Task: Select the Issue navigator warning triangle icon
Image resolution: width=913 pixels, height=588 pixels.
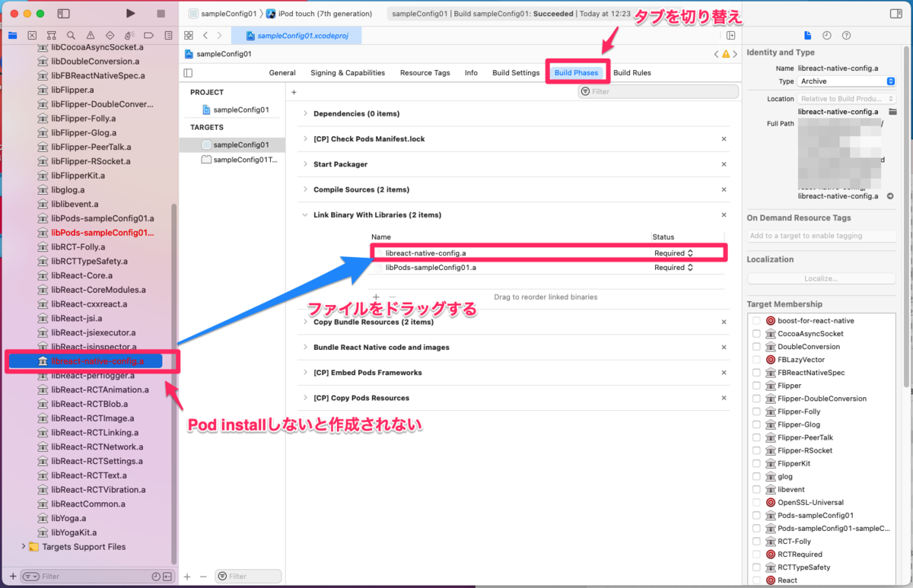Action: 91,35
